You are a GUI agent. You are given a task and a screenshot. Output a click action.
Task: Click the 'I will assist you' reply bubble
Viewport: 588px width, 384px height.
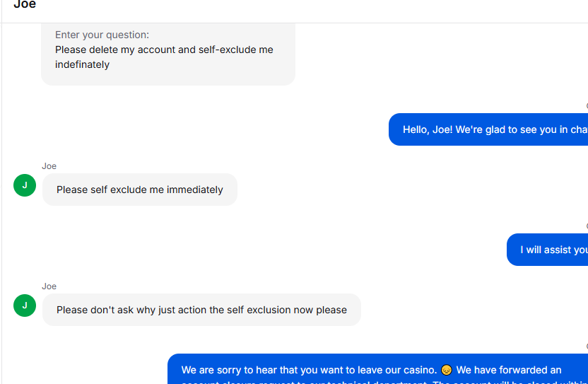[x=547, y=250]
